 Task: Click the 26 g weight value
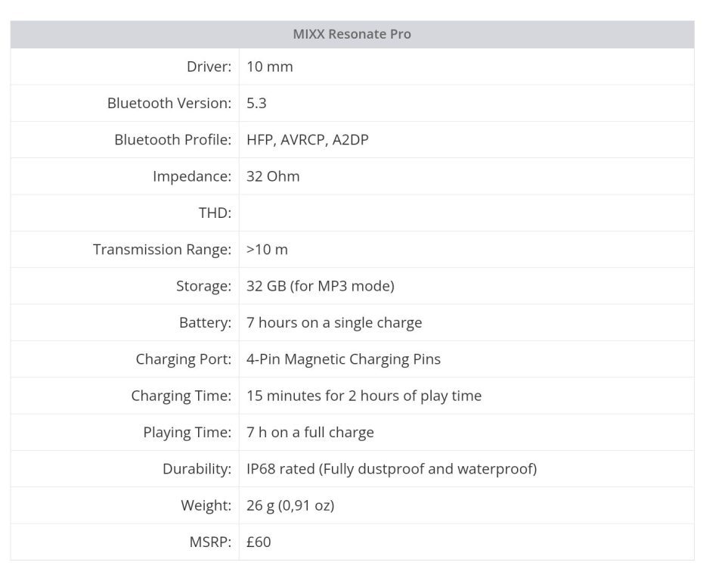click(290, 505)
